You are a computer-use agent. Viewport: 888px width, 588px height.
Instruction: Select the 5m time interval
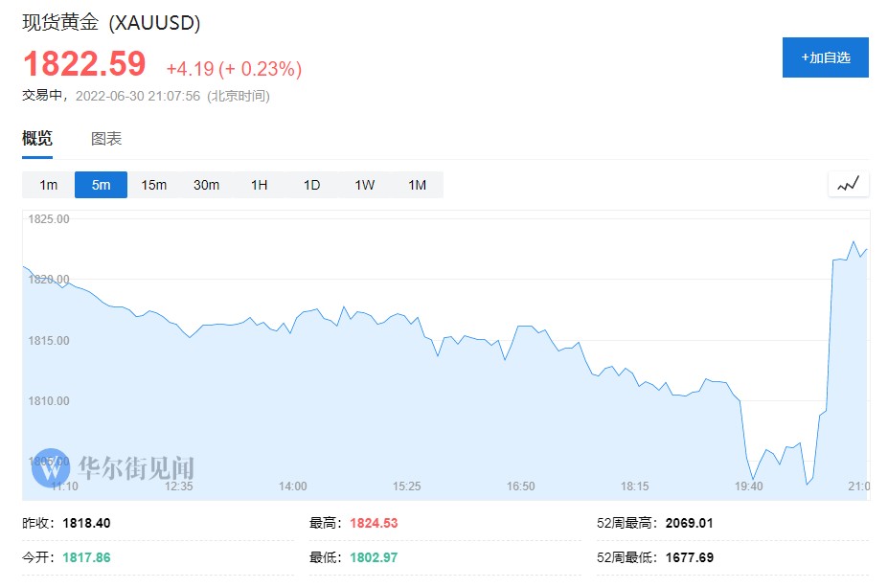pyautogui.click(x=102, y=185)
